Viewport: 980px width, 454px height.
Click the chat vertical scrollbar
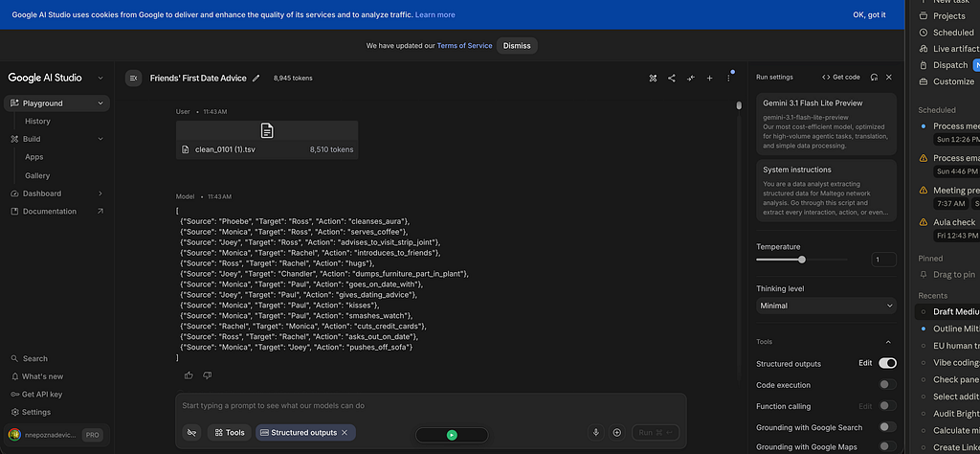pyautogui.click(x=739, y=105)
